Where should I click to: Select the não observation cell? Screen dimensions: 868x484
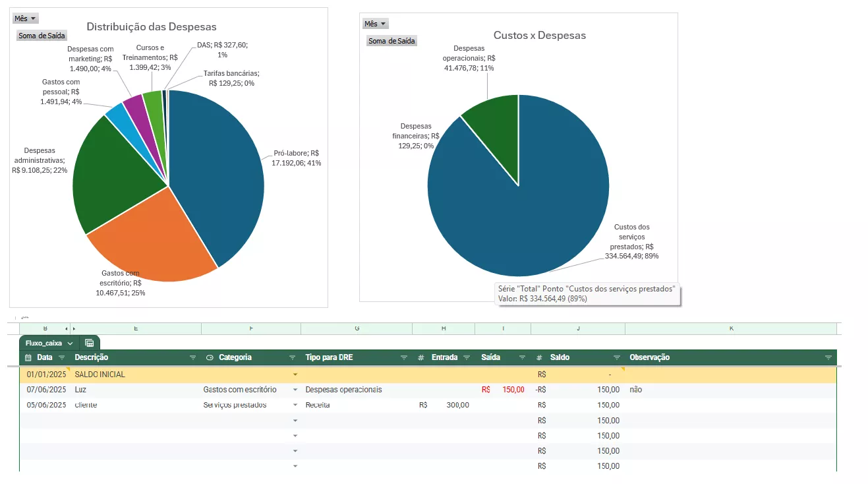[x=731, y=390]
